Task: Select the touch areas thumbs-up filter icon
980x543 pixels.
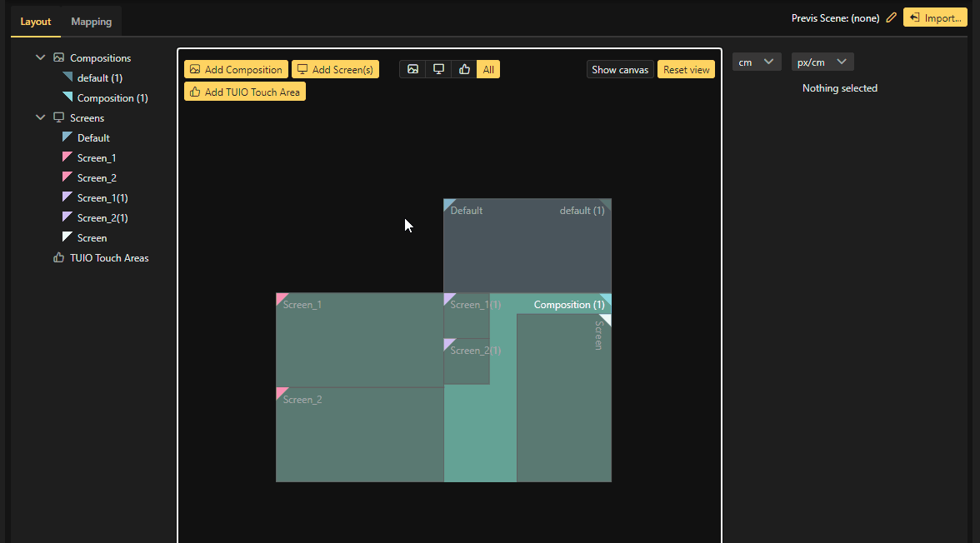Action: coord(464,69)
